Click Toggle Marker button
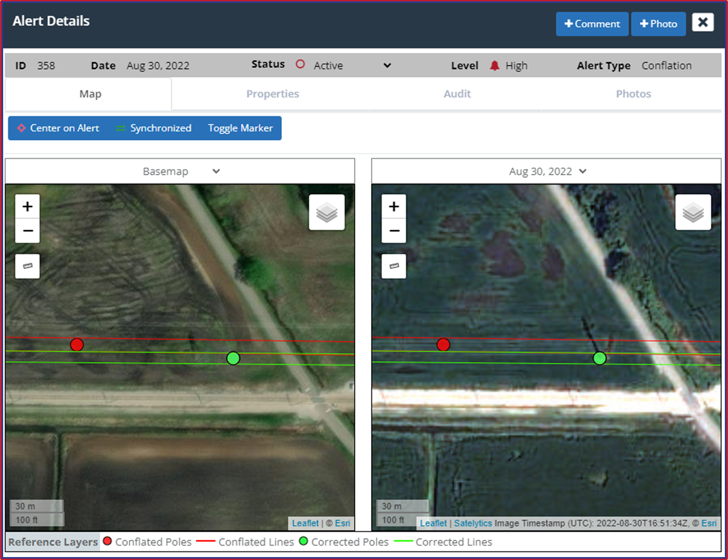Screen dimensions: 728x560 click(240, 128)
